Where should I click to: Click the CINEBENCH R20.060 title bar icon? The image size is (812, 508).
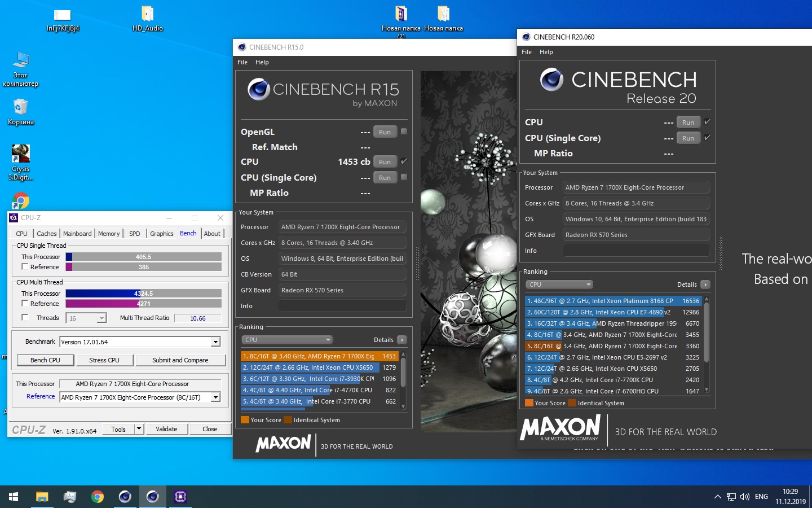(x=526, y=37)
